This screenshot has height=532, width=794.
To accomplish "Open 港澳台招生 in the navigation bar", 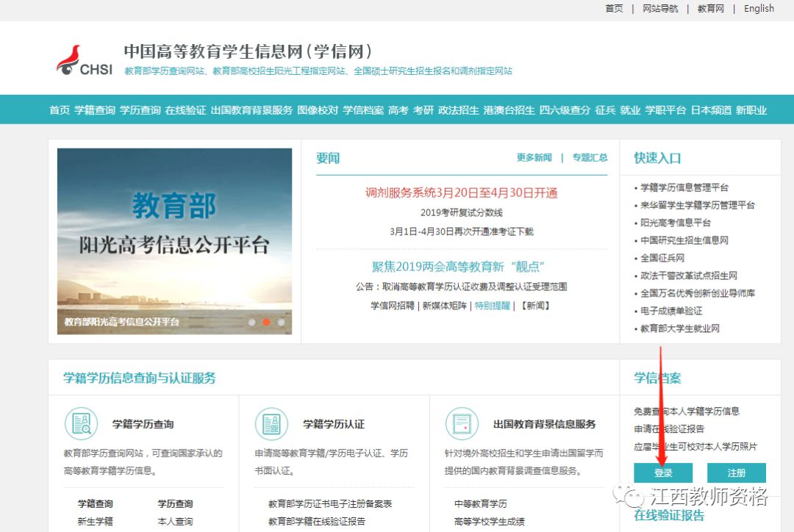I will tap(509, 109).
